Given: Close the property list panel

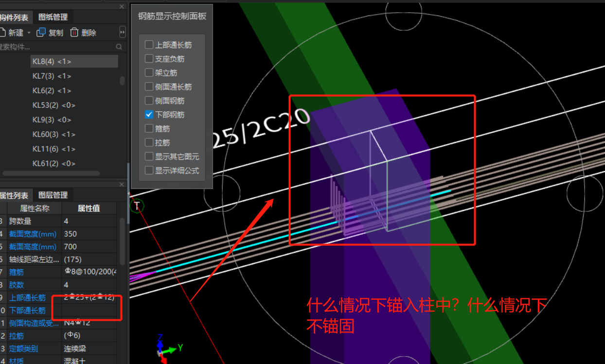Looking at the screenshot, I should (122, 185).
